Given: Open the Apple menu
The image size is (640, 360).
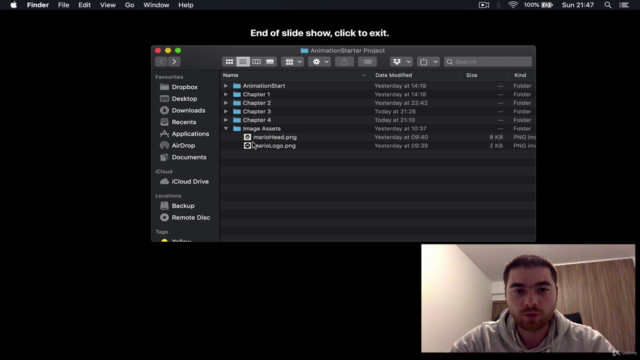Looking at the screenshot, I should tap(13, 5).
